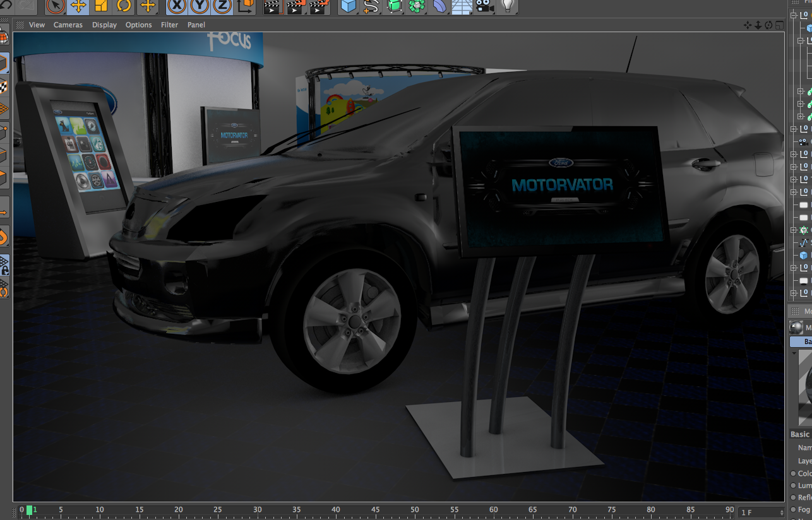This screenshot has height=520, width=812.
Task: Toggle Y axis lock
Action: (200, 6)
